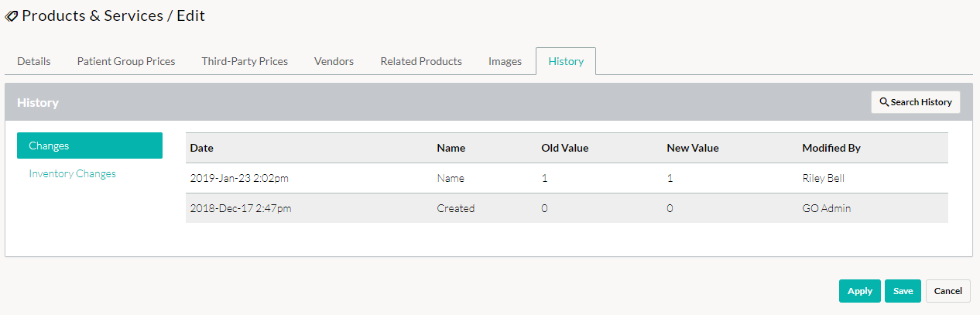This screenshot has height=315, width=980.
Task: Open the Inventory Changes link
Action: (72, 173)
